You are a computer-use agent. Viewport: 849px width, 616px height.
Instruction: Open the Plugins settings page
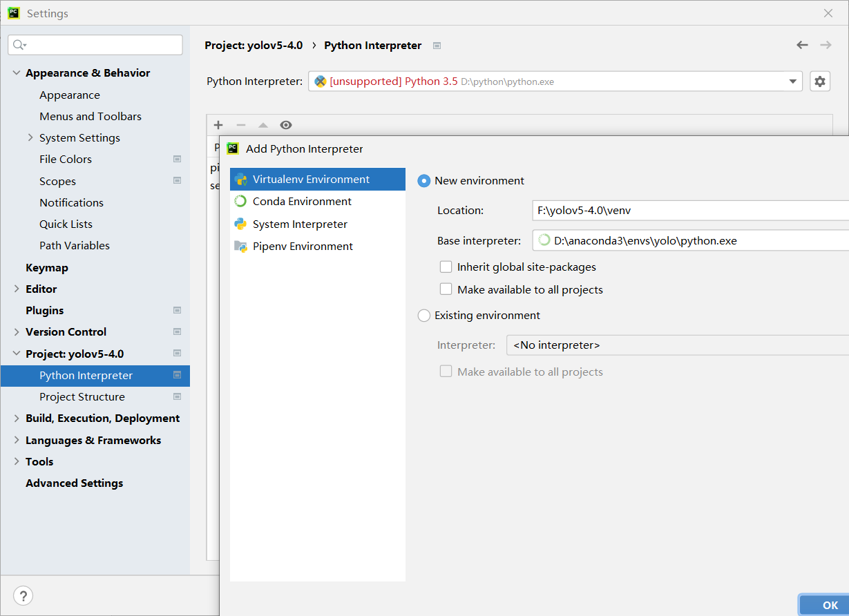[x=45, y=310]
